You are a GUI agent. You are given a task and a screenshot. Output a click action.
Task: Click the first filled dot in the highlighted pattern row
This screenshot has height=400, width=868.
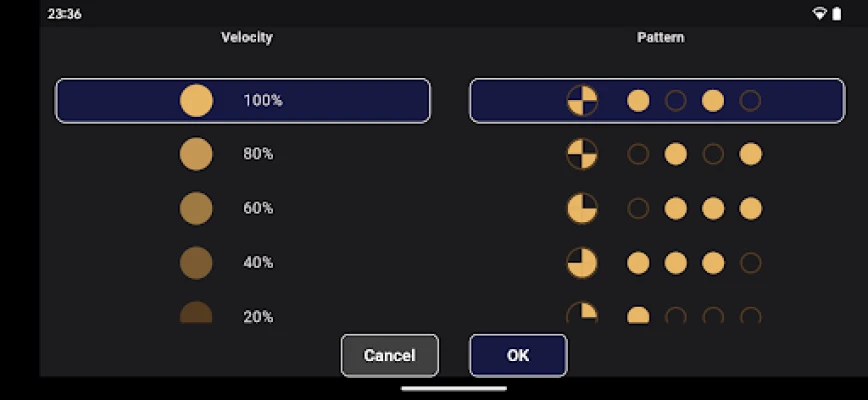tap(638, 100)
